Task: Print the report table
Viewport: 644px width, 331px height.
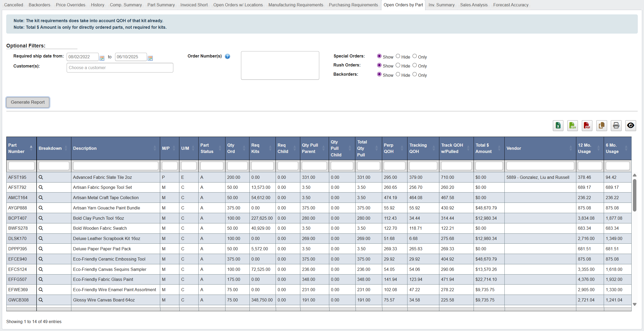Action: click(x=616, y=126)
